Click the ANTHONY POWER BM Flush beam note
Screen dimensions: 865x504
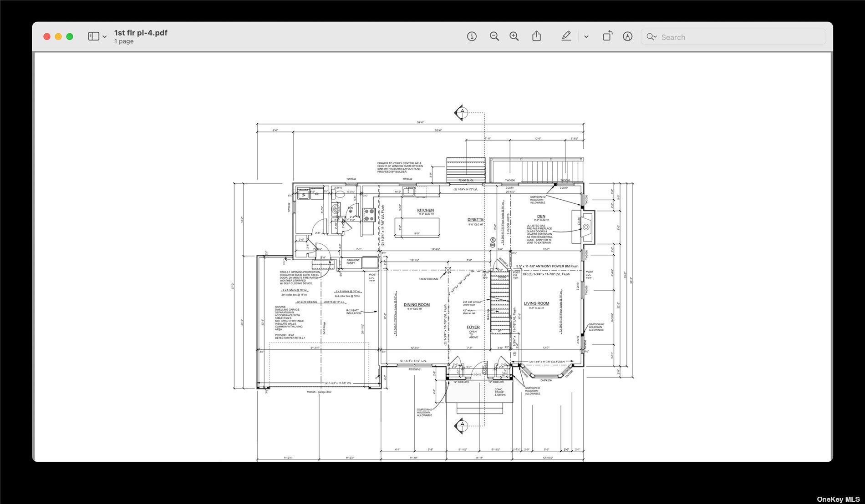[547, 266]
